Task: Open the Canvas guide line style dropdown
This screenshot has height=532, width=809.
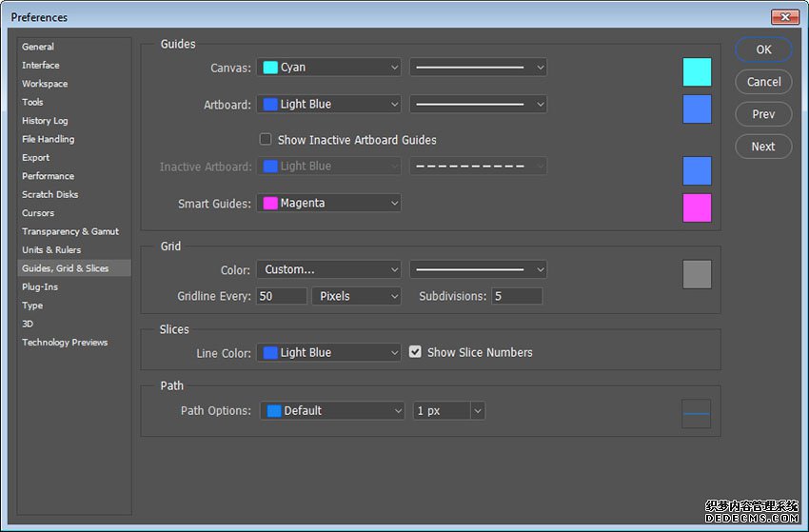Action: [478, 67]
